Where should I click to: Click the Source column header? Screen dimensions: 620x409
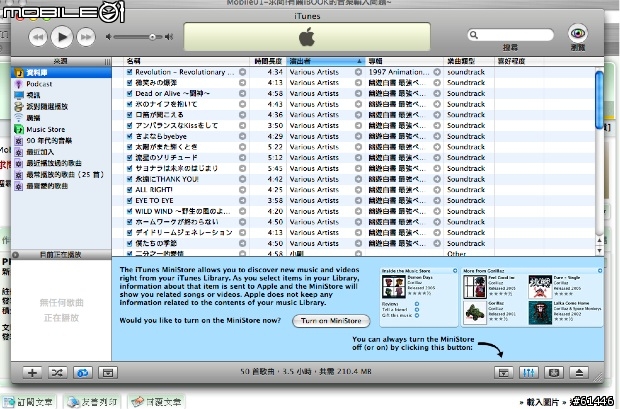pos(61,61)
